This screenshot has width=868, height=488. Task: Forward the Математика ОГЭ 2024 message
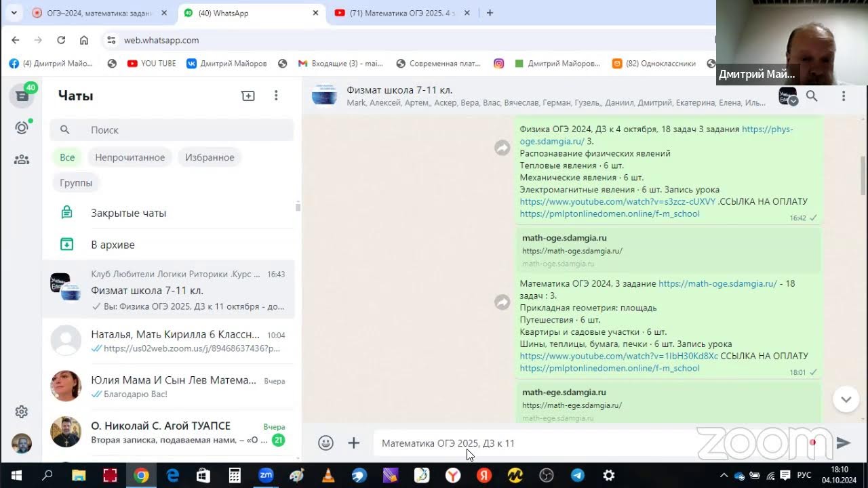(x=502, y=302)
